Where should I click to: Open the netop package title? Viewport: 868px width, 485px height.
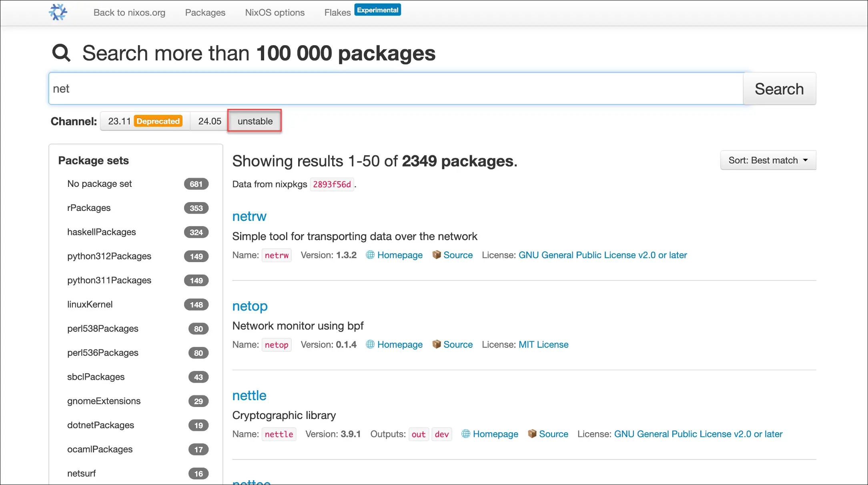tap(250, 306)
